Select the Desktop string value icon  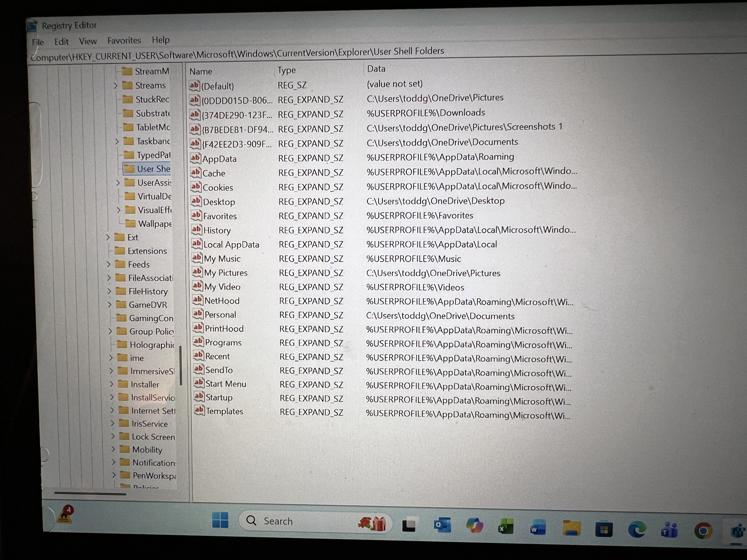196,201
